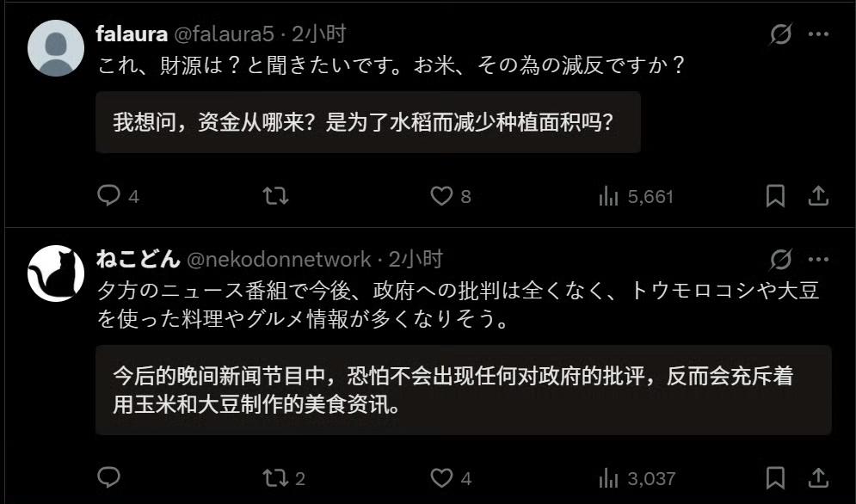Image resolution: width=856 pixels, height=504 pixels.
Task: Open Grok explain icon on falaura's post
Action: [780, 34]
